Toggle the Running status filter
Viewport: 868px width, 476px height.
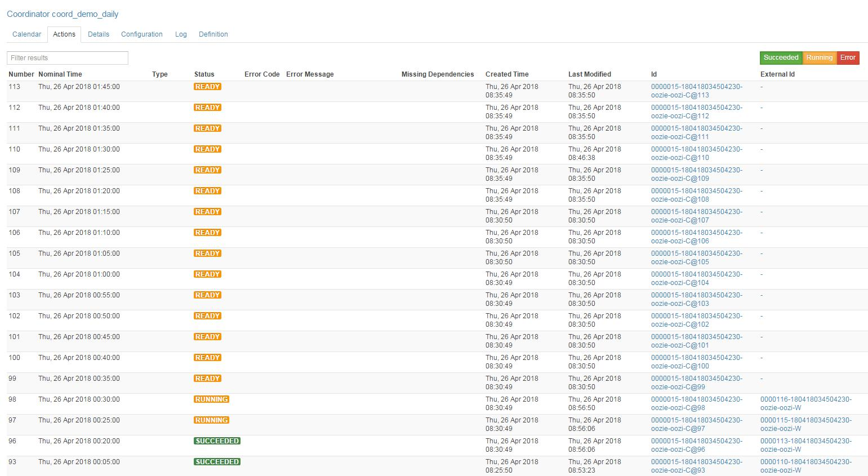tap(819, 57)
